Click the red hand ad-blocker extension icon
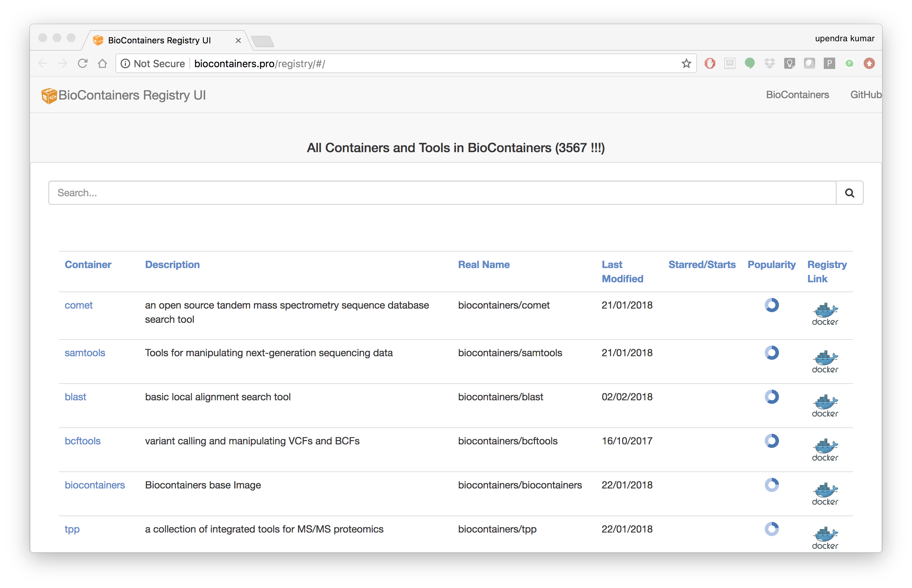The image size is (912, 588). click(x=710, y=63)
